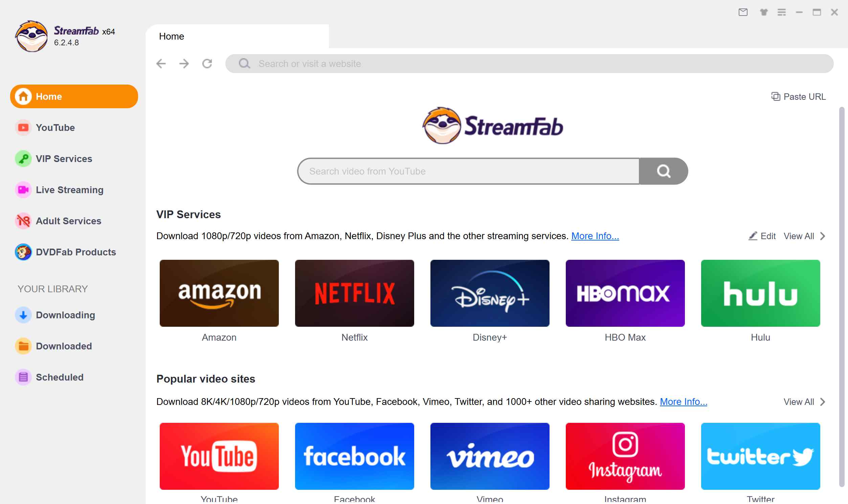Reload the page with the refresh icon
This screenshot has width=848, height=504.
pos(207,63)
